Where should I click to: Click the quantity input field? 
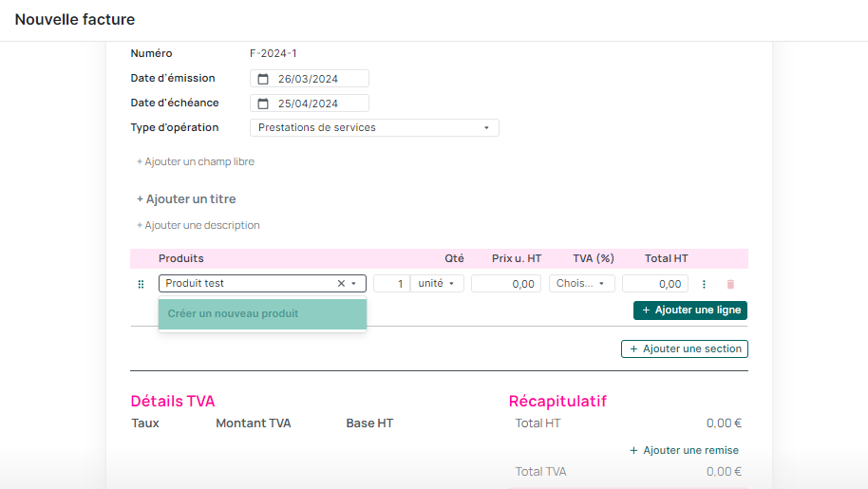pos(391,284)
